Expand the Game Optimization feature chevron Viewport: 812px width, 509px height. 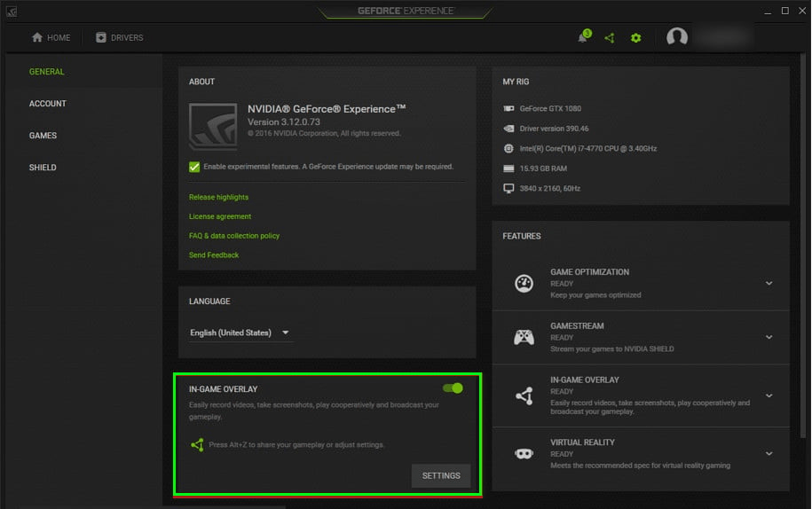click(769, 284)
